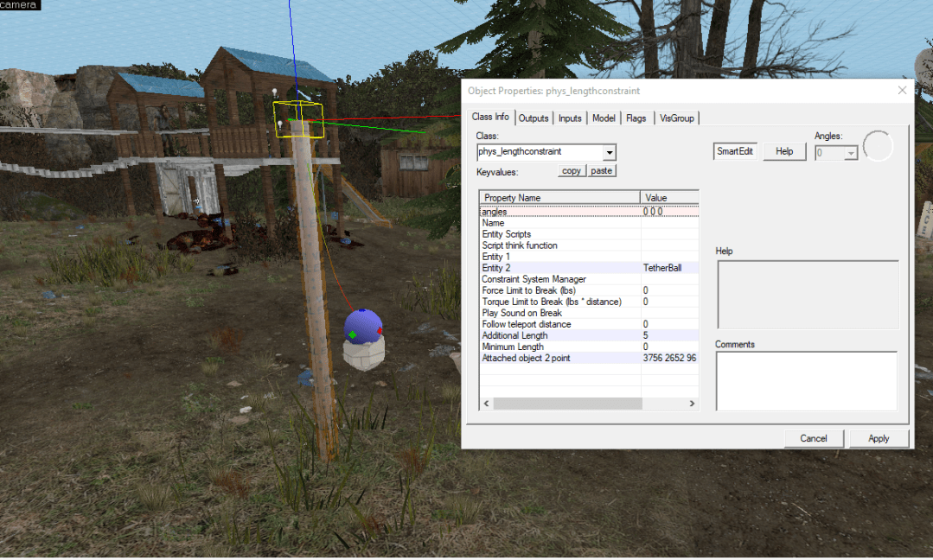Screen dimensions: 933x560
Task: Close the Object Properties dialog
Action: pos(902,91)
